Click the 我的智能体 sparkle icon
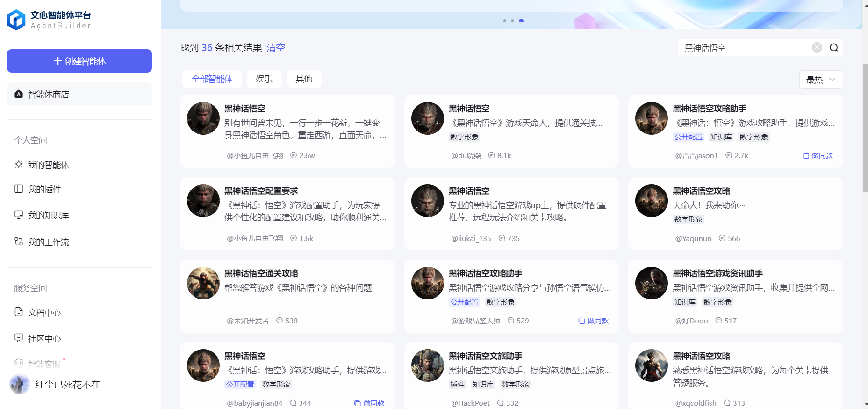Viewport: 868px width, 409px height. pos(19,164)
